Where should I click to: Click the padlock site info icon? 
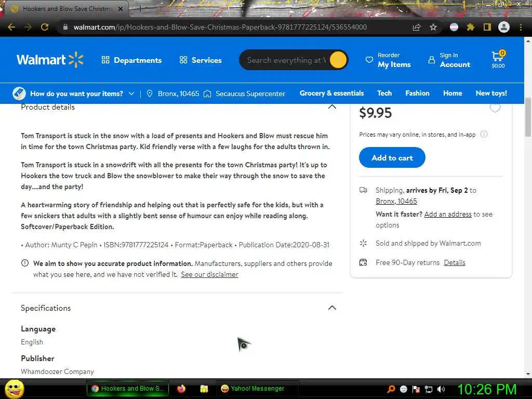tap(65, 27)
